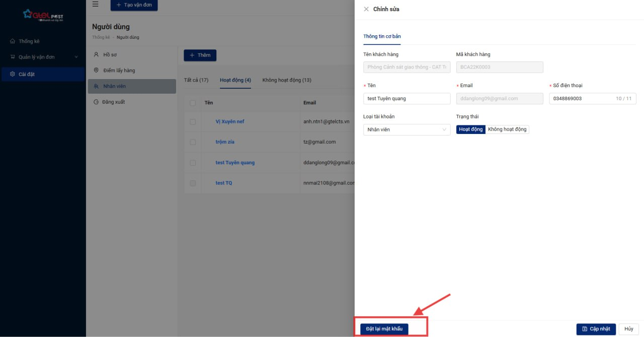The width and height of the screenshot is (644, 337).
Task: Check the select-all checkbox in table header
Action: 193,103
